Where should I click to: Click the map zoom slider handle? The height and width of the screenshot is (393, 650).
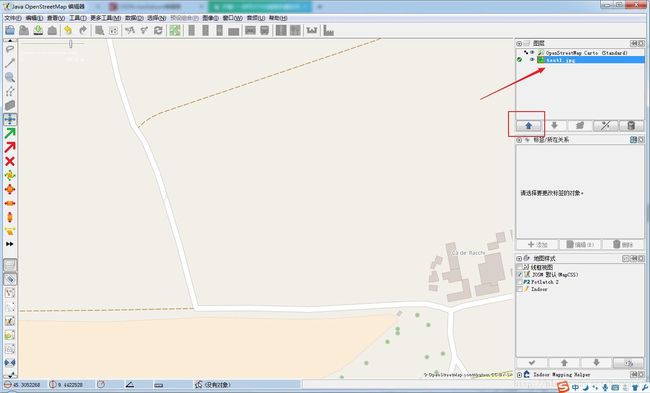[70, 44]
